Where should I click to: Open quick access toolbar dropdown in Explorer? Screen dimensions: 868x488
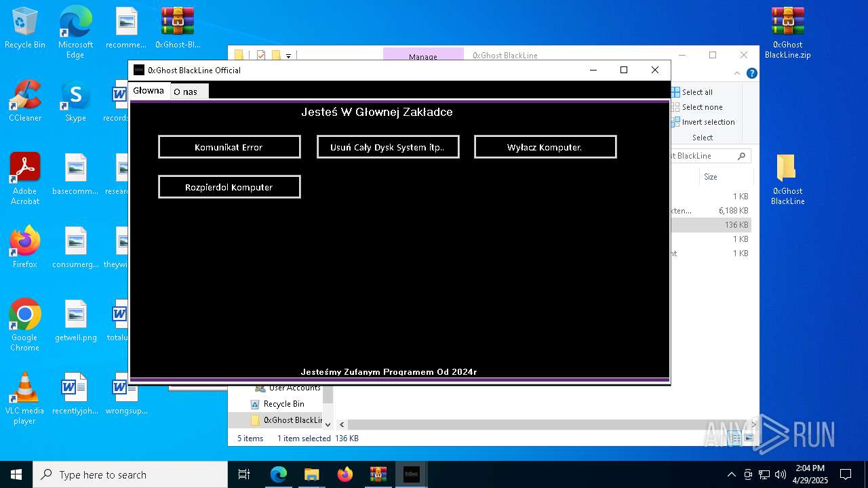tap(289, 56)
